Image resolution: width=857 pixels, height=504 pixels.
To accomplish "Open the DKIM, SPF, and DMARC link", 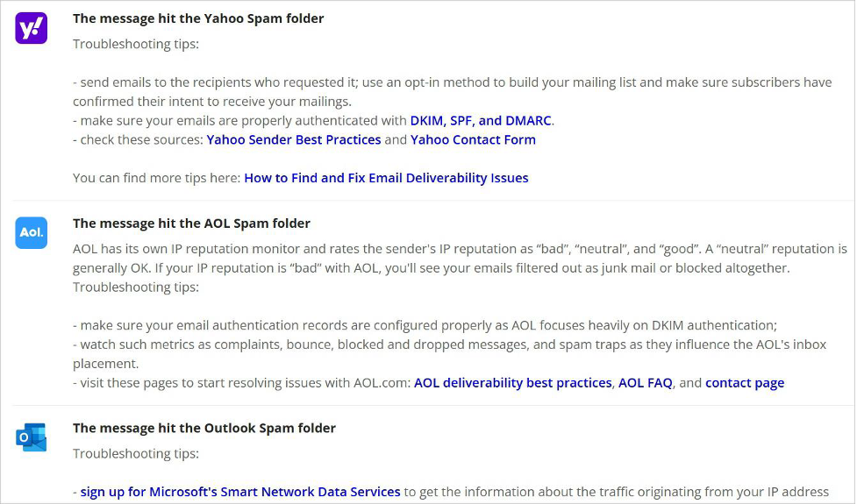I will pyautogui.click(x=482, y=121).
